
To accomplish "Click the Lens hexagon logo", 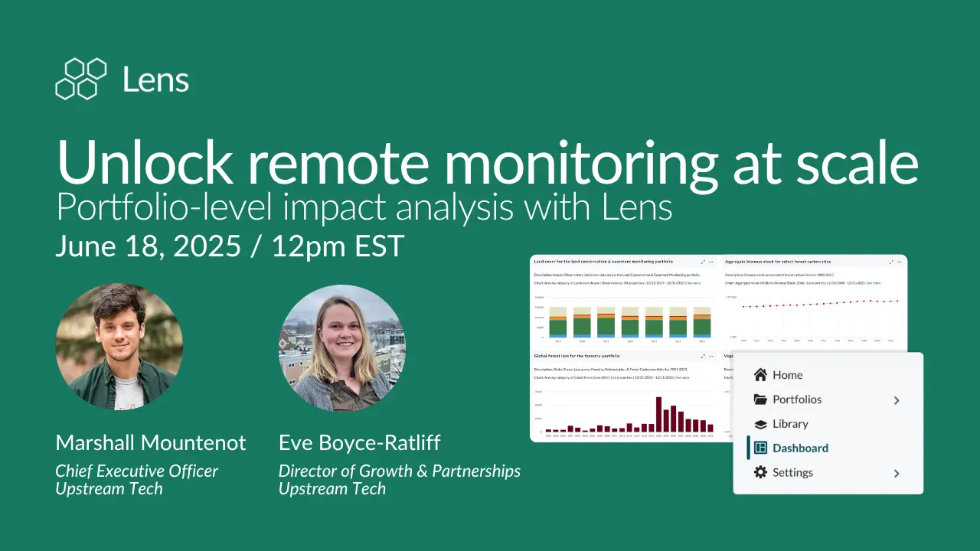I will coord(80,78).
